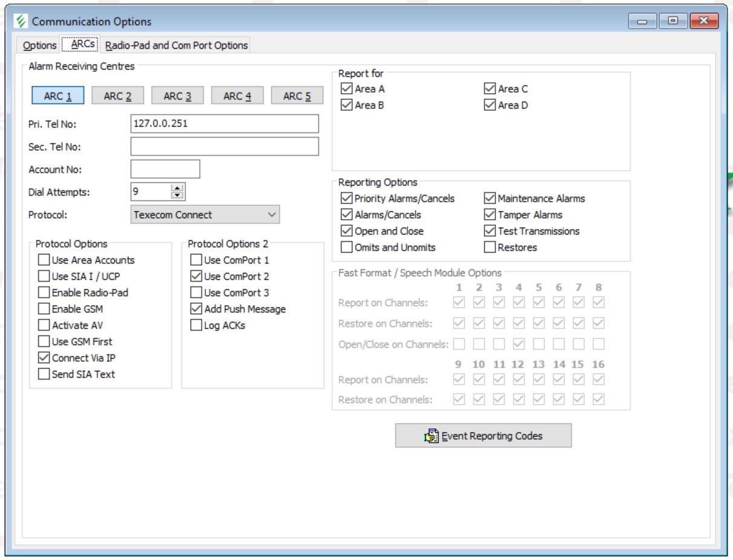This screenshot has width=733, height=560.
Task: Enable Use ComPort 1 checkbox
Action: [196, 260]
